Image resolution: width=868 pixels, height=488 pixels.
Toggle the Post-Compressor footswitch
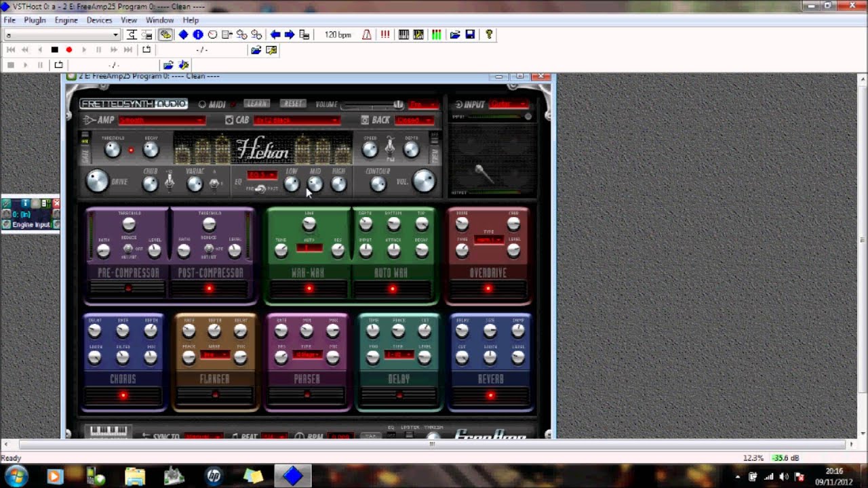pyautogui.click(x=209, y=289)
